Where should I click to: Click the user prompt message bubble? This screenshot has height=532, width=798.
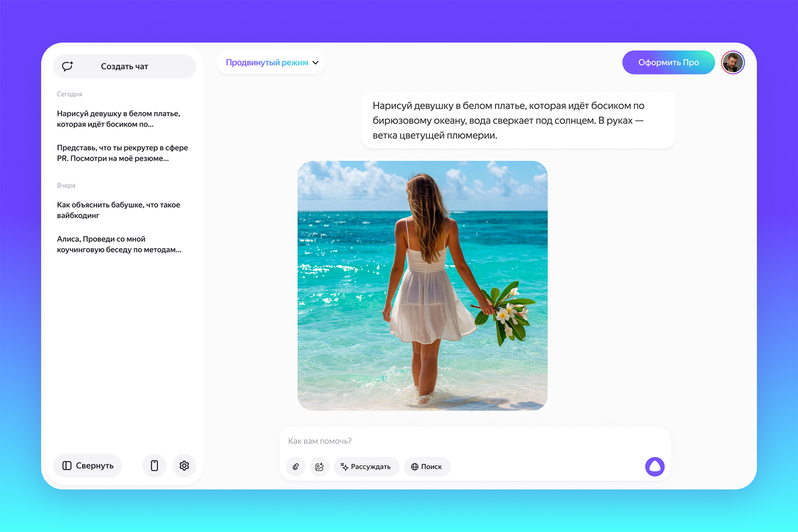(518, 121)
